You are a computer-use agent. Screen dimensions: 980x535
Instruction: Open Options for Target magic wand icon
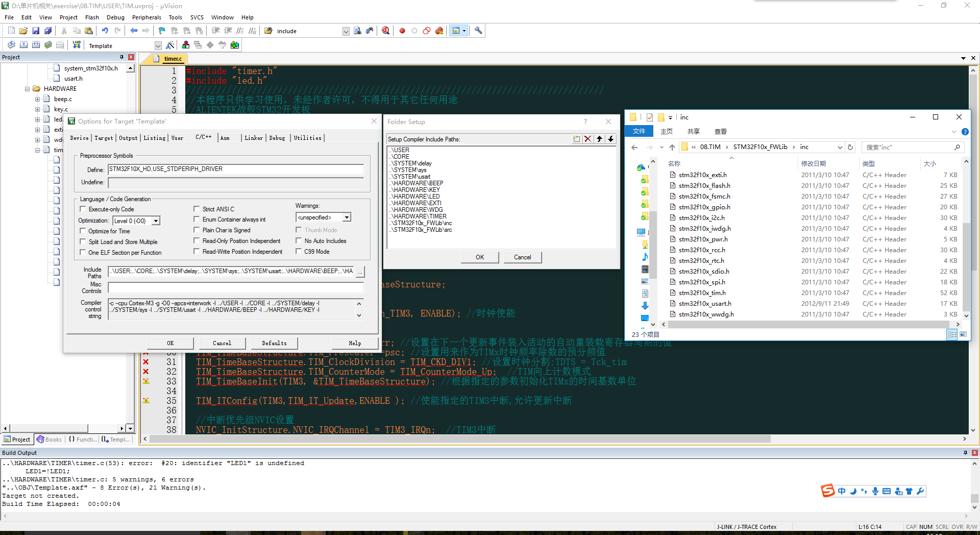coord(170,45)
